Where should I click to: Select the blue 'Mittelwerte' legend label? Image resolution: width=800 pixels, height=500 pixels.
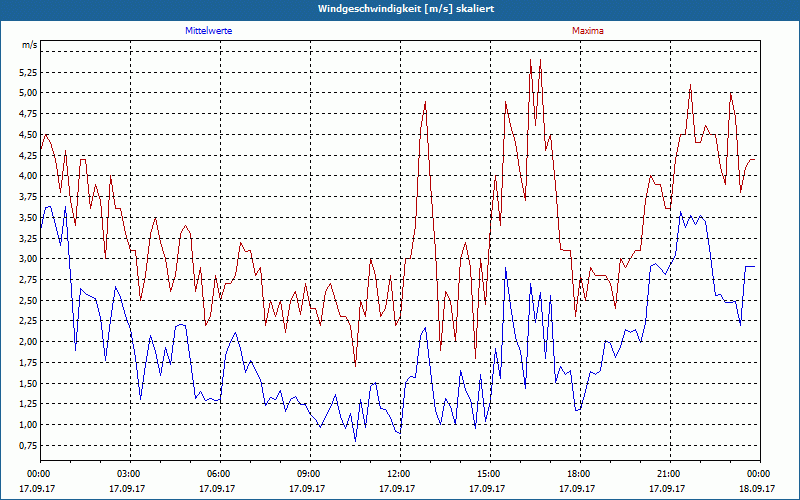[209, 31]
